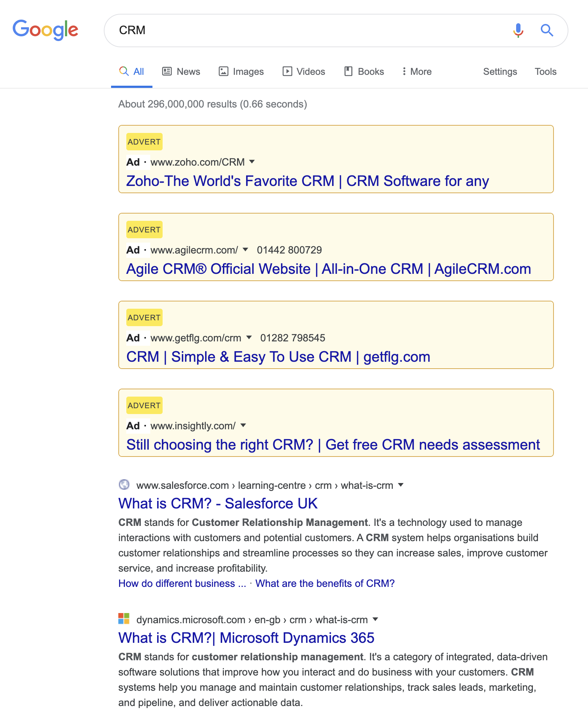This screenshot has height=722, width=588.
Task: Click phone number 01282 798545
Action: tap(293, 338)
